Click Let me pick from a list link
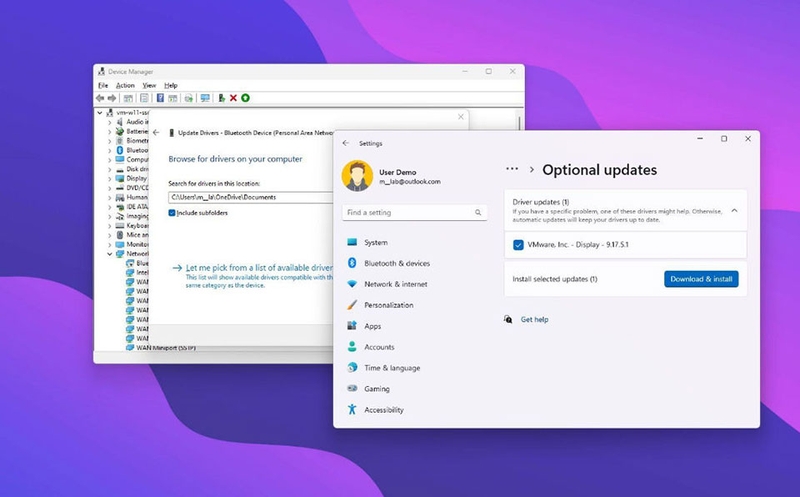The image size is (800, 497). point(259,268)
